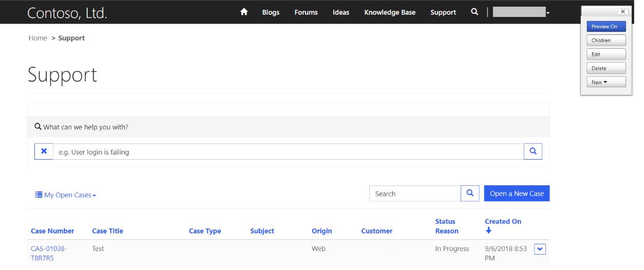Toggle Preview On in editor panel

click(x=606, y=26)
